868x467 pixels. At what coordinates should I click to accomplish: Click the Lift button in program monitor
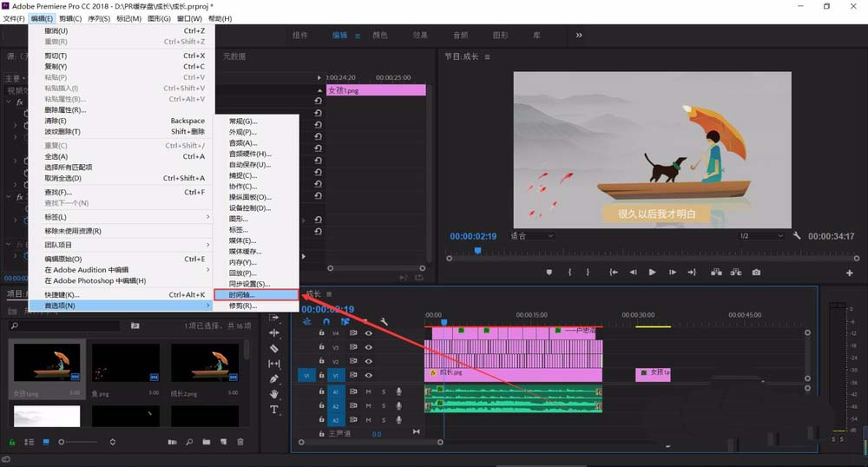(716, 273)
